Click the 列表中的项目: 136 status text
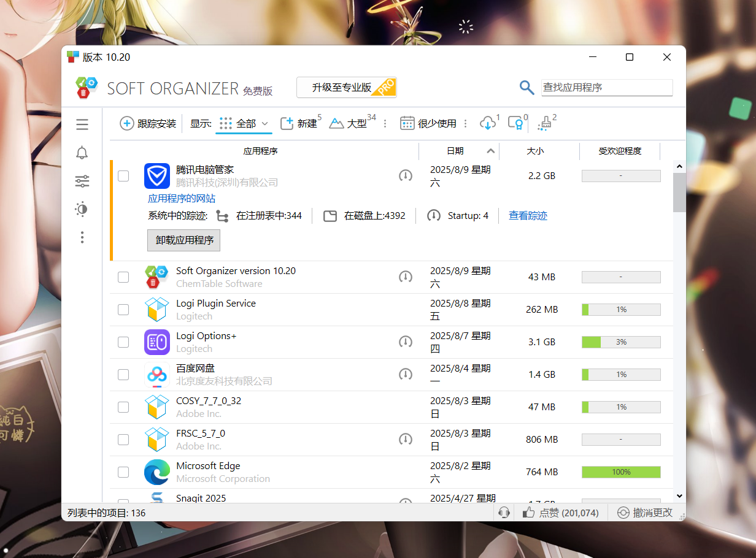Viewport: 756px width, 558px height. 107,513
